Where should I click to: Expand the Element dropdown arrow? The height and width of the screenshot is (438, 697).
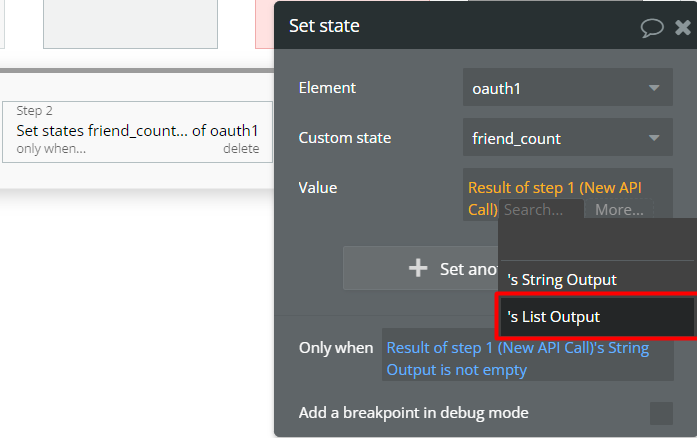point(654,88)
